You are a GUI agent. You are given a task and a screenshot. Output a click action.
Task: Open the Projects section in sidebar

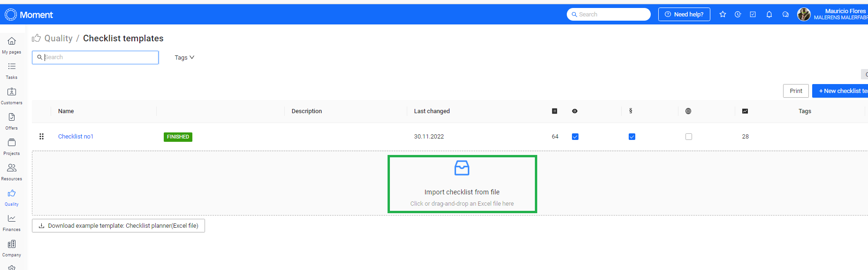tap(12, 146)
